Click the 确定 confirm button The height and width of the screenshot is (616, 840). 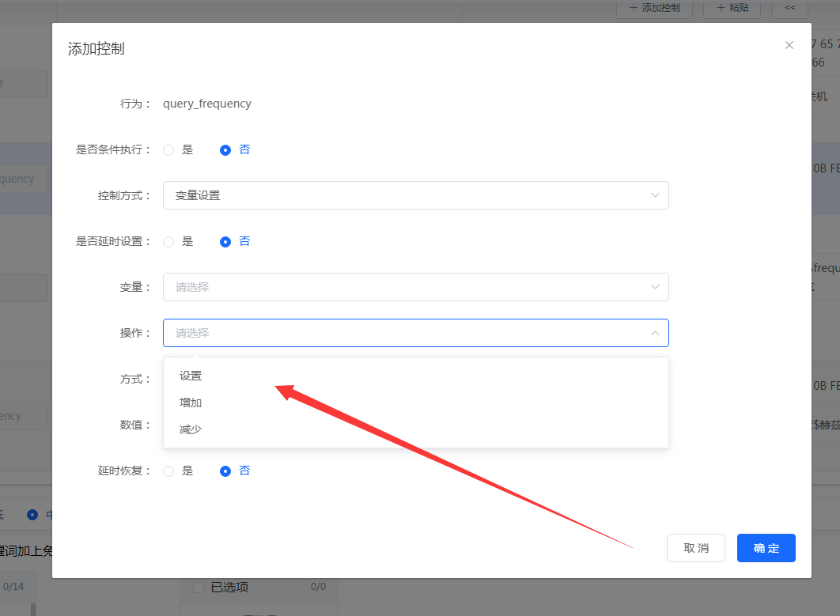(765, 547)
